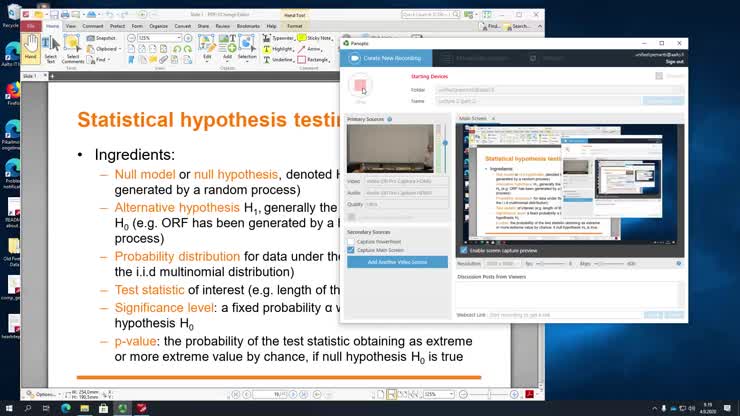The image size is (740, 416).
Task: Open the bookmarks pane icon in ribbon
Action: click(x=131, y=60)
